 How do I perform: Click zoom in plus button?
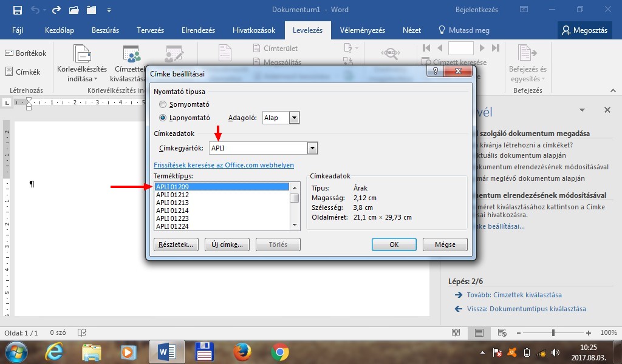pyautogui.click(x=589, y=333)
